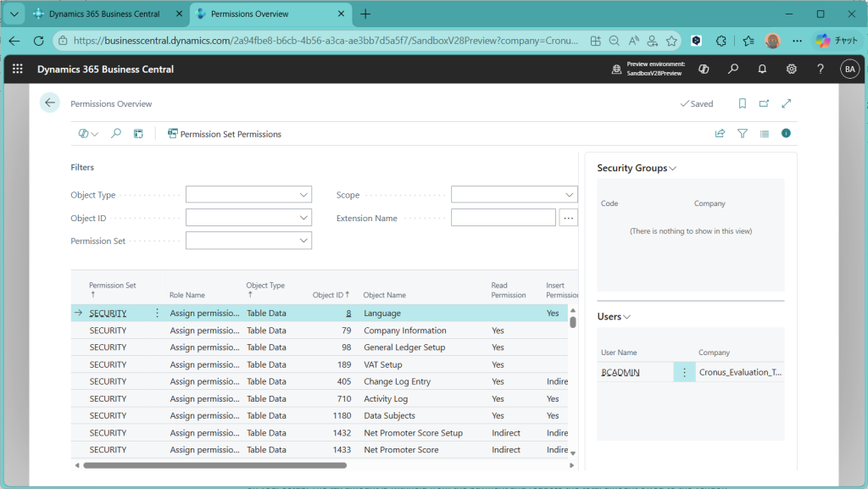Open the Object Type dropdown
This screenshot has height=489, width=868.
pos(304,195)
